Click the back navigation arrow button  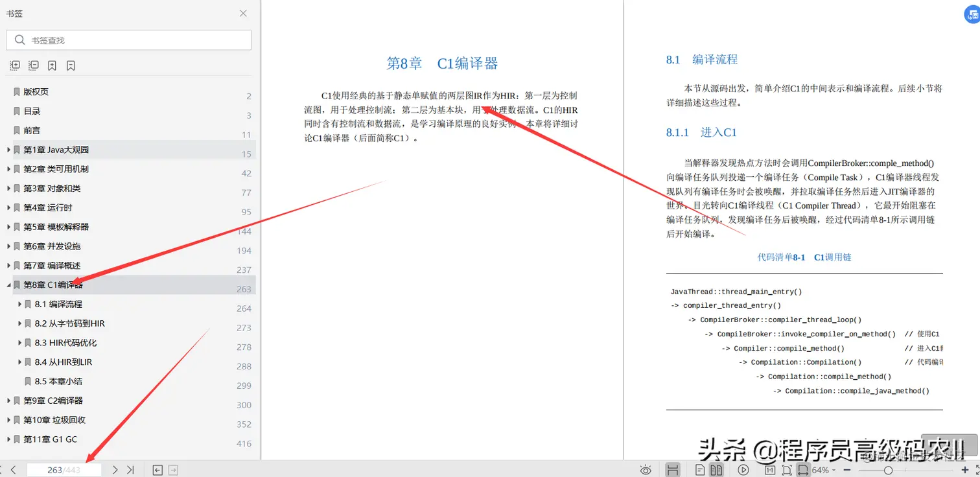point(156,470)
